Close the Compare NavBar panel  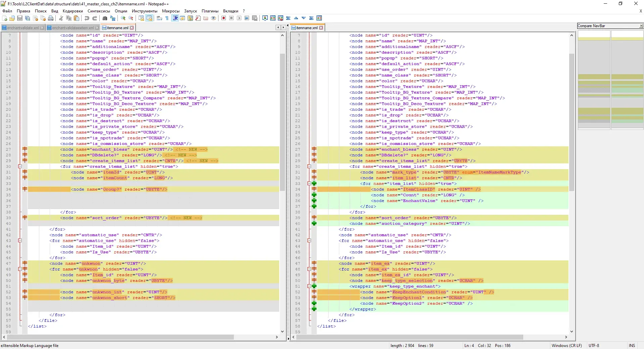pos(641,26)
